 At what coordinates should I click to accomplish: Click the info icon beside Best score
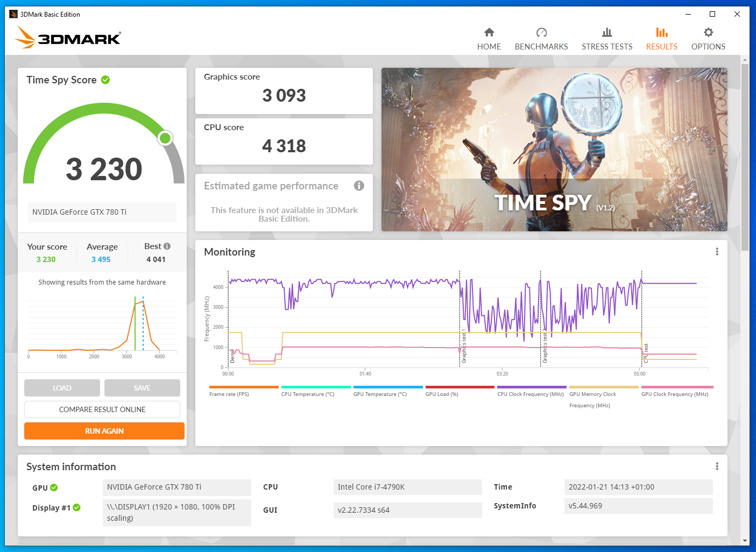pyautogui.click(x=167, y=246)
